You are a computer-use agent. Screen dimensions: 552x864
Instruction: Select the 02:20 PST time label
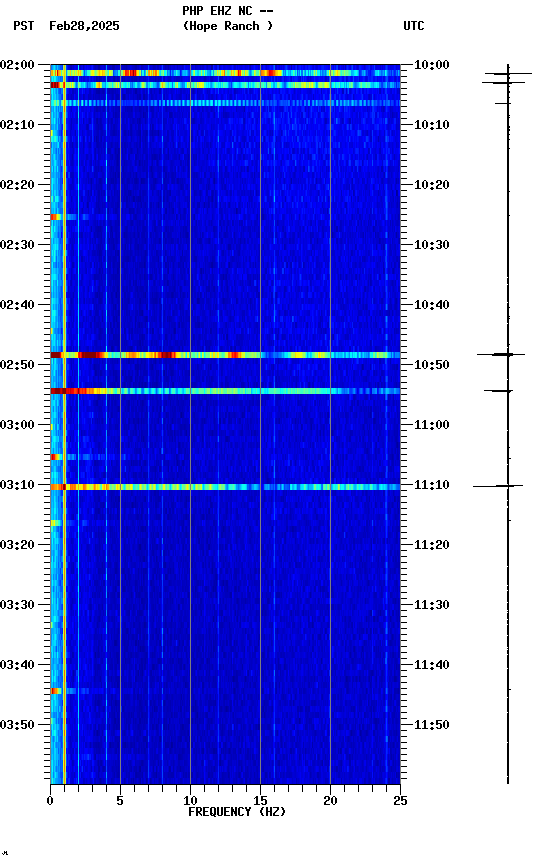click(x=17, y=185)
